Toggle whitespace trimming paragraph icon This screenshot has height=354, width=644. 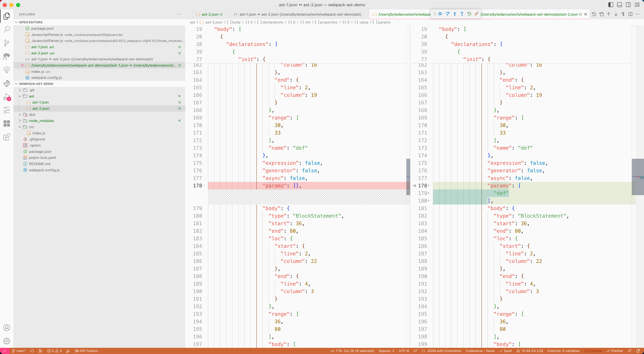click(x=623, y=14)
